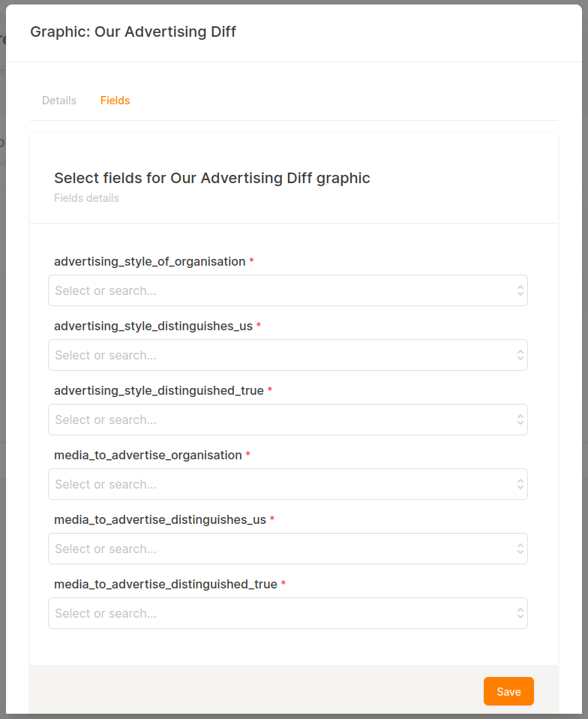
Task: Open the media_to_advertise_distinguishes_us dropdown
Action: tap(288, 549)
